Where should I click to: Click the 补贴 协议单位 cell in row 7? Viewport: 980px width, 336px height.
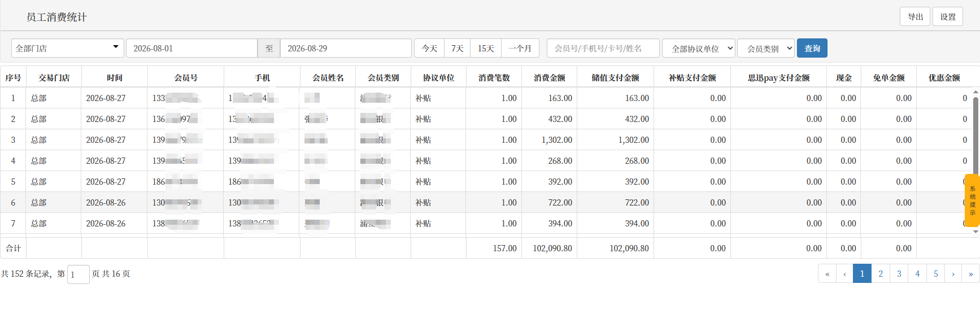click(439, 224)
